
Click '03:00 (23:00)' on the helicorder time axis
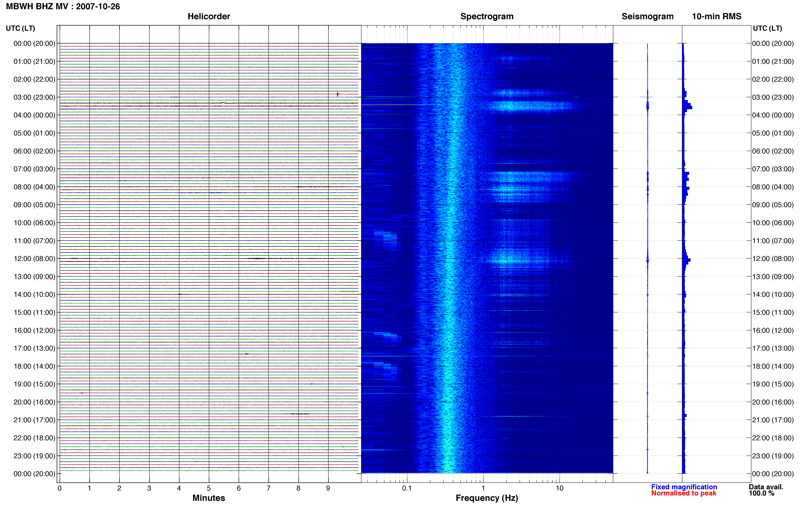[34, 97]
